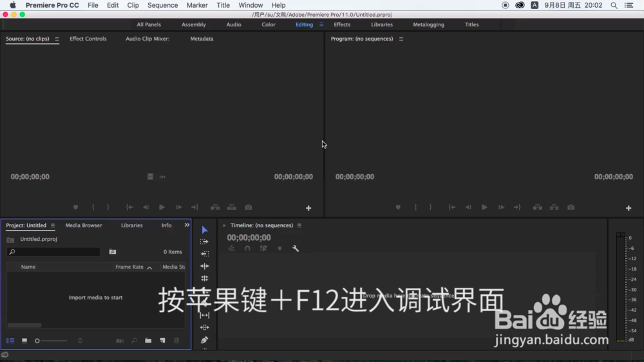
Task: Select the Ripple Edit tool
Action: click(x=205, y=266)
